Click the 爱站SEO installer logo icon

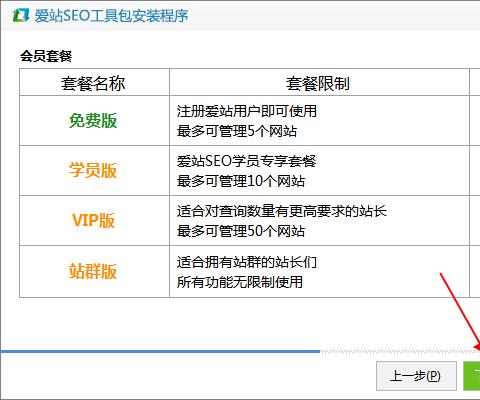[21, 15]
